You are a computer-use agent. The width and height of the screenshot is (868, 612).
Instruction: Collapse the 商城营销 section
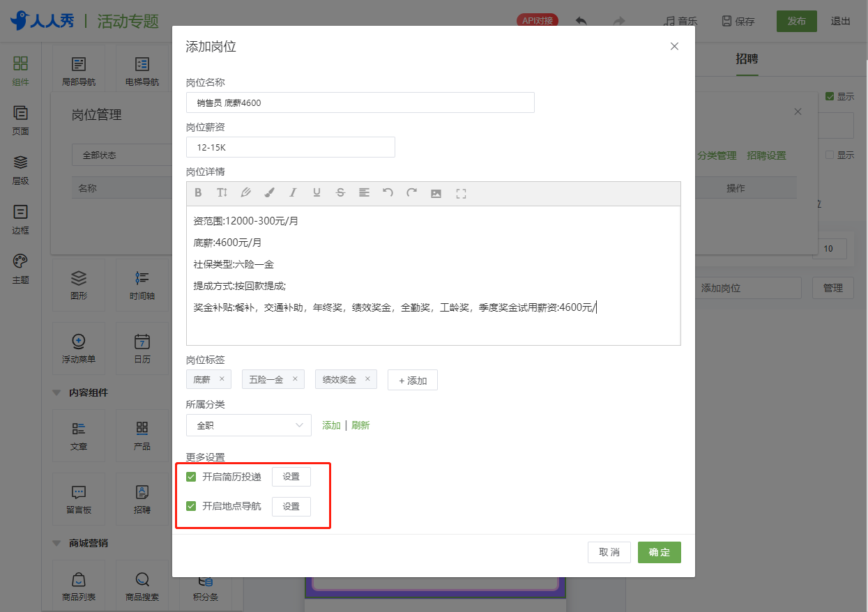point(56,543)
